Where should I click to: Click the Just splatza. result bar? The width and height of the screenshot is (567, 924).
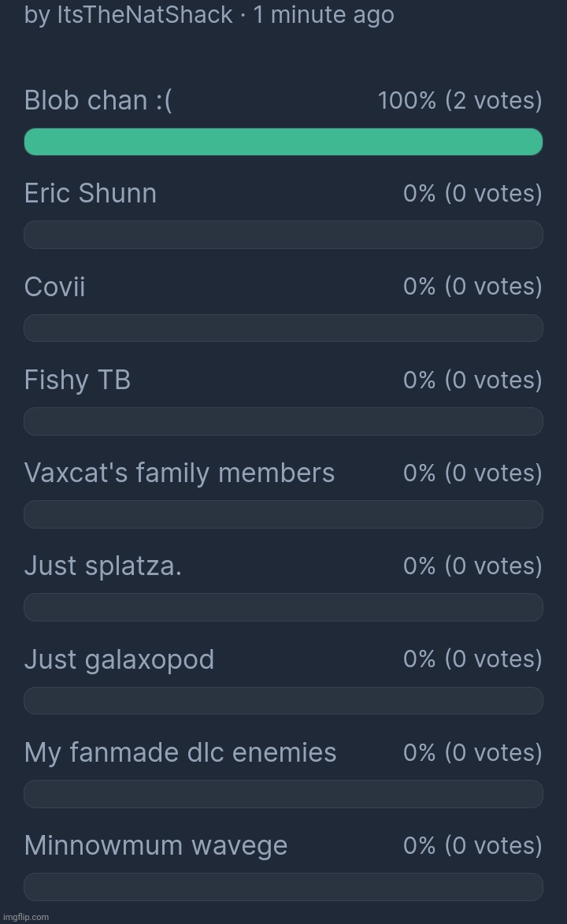click(283, 607)
